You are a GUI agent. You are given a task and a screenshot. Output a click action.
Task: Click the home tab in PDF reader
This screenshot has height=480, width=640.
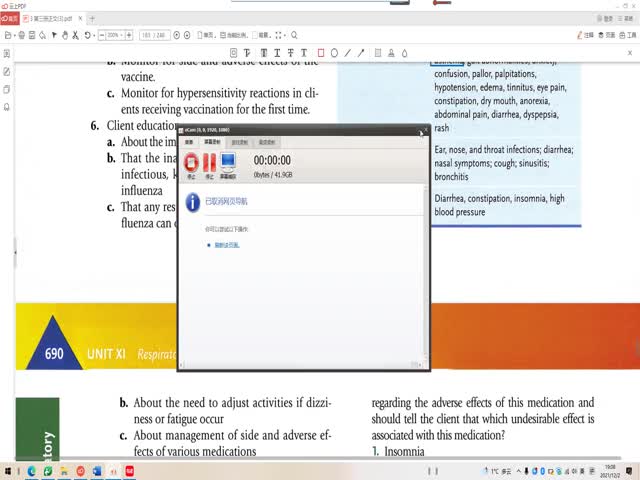(x=9, y=18)
